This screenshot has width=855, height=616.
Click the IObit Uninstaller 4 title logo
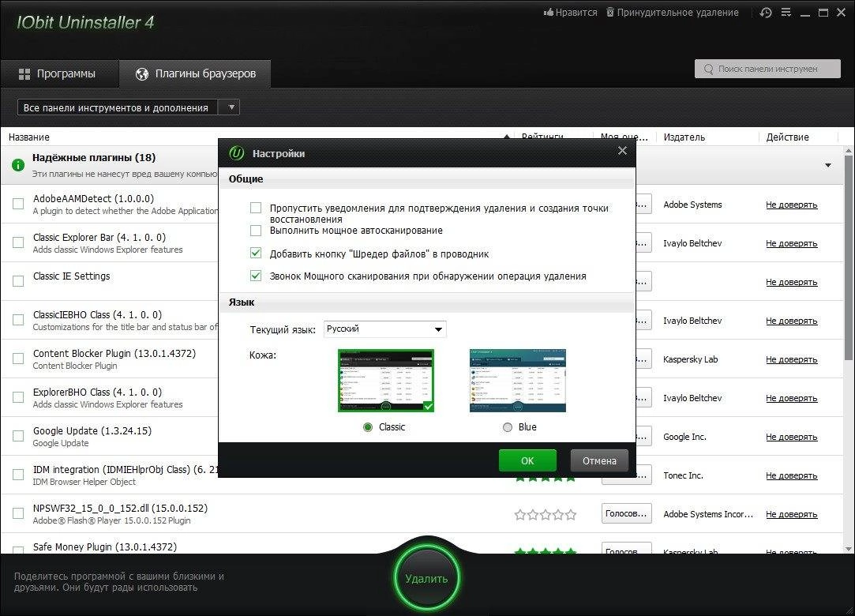tap(85, 22)
